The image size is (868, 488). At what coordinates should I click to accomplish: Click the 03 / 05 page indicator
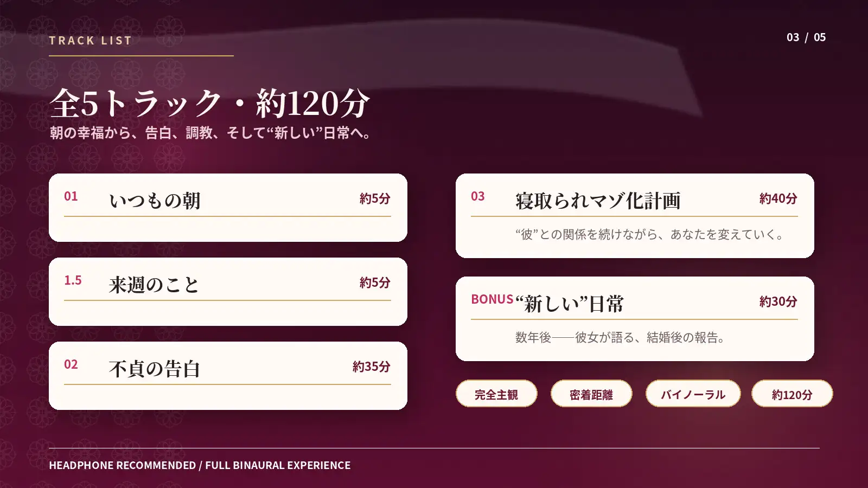(x=806, y=37)
